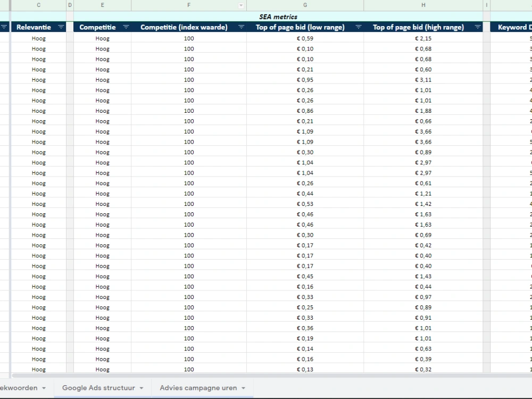Select column G header
The width and height of the screenshot is (532, 399).
coord(305,5)
